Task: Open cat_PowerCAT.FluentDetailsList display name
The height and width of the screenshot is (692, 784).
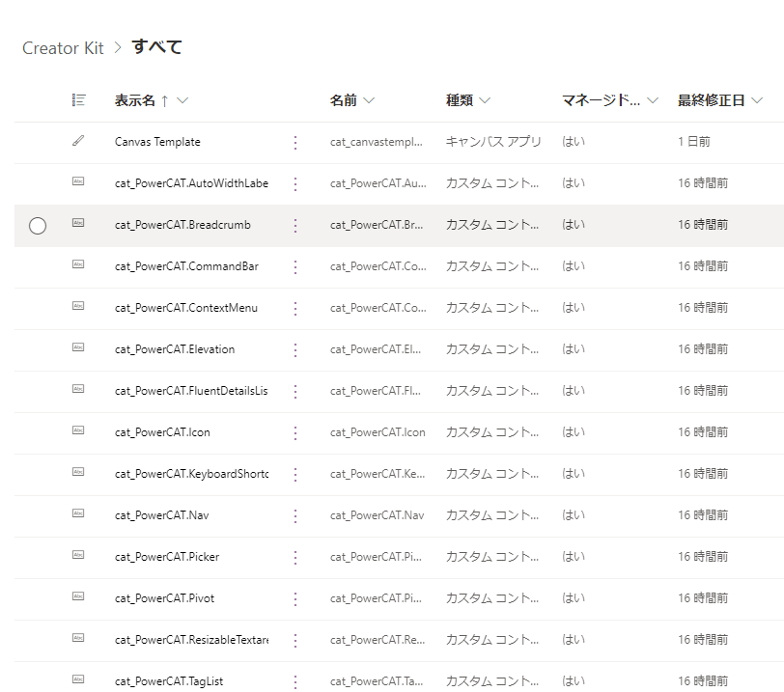Action: coord(191,391)
